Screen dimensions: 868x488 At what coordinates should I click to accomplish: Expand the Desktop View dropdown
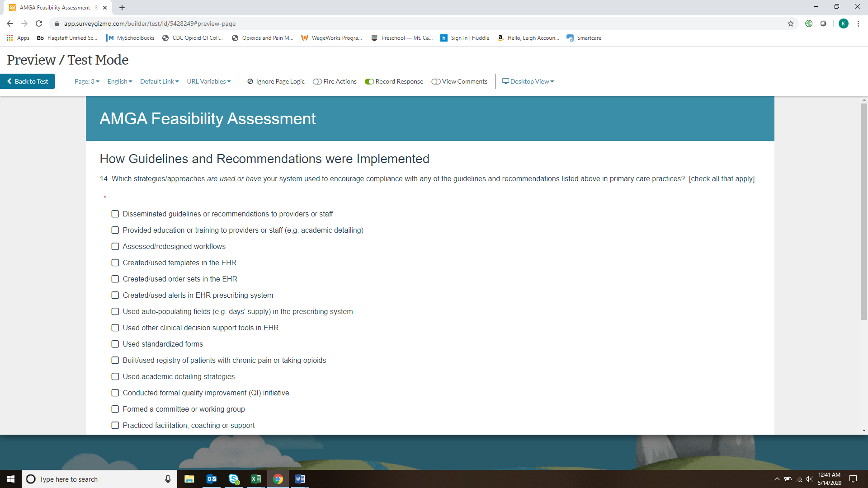point(528,81)
